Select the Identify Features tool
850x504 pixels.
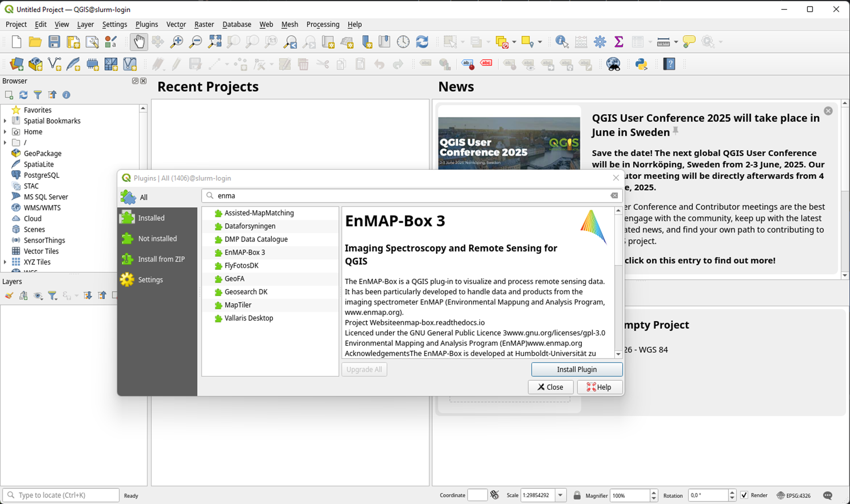click(x=562, y=42)
